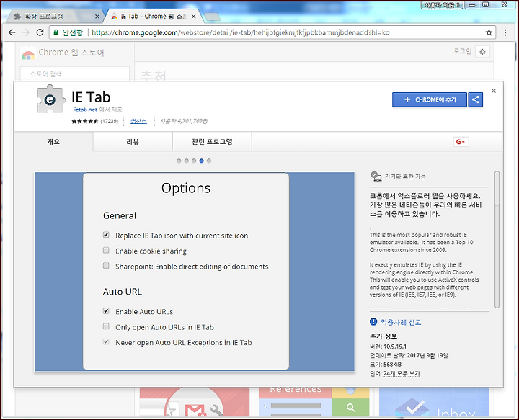Select the 개요 tab
Image resolution: width=519 pixels, height=420 pixels.
click(x=53, y=141)
